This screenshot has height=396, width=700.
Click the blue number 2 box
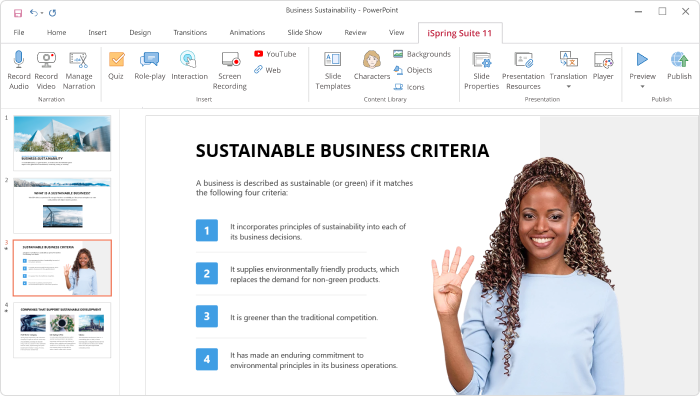(x=207, y=273)
